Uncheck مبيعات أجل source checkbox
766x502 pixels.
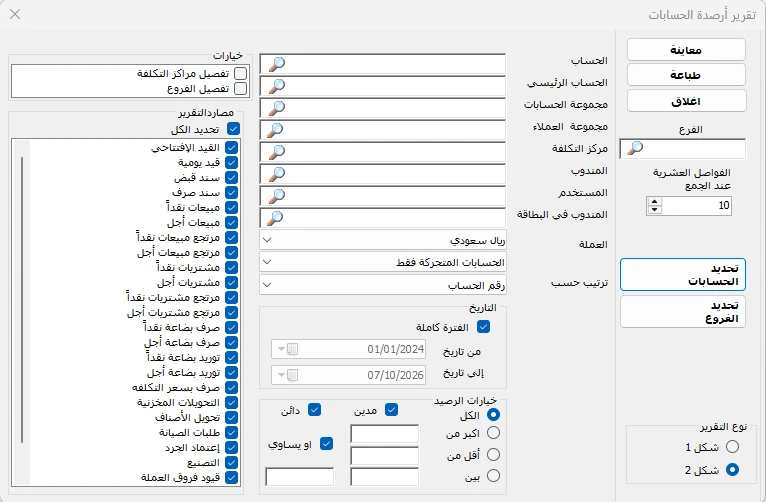(232, 222)
